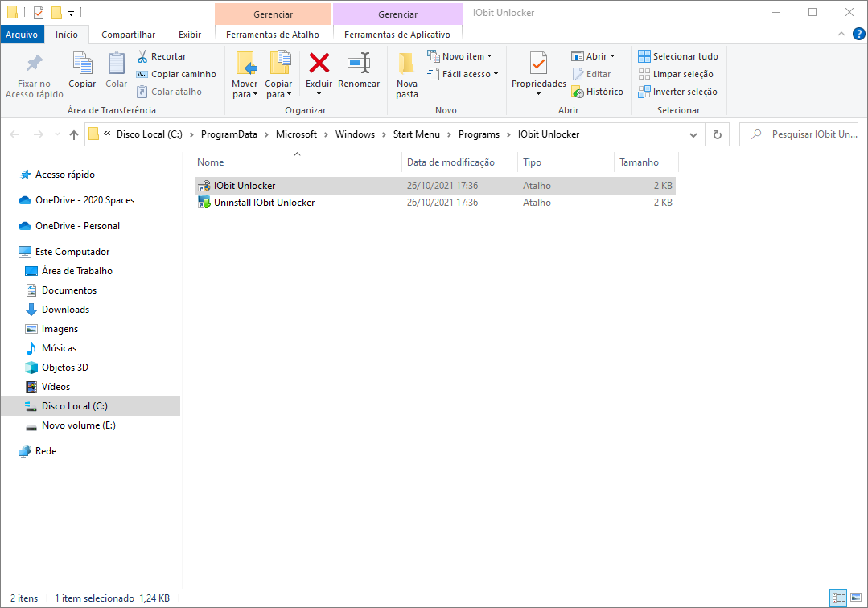Open the Fácil acesso dropdown
The width and height of the screenshot is (868, 608).
point(463,74)
